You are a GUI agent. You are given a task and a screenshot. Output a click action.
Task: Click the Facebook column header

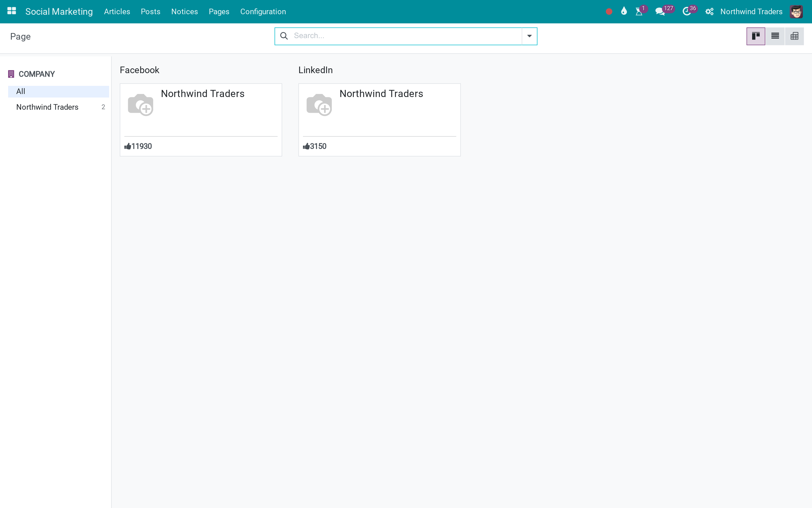(140, 70)
